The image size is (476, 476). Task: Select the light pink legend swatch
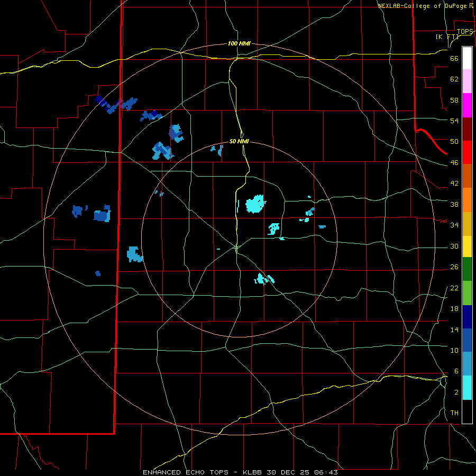pyautogui.click(x=467, y=81)
